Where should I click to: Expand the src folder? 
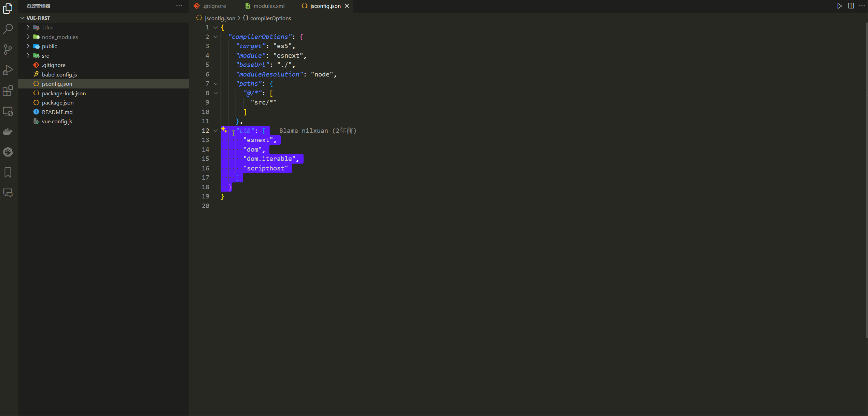point(28,55)
